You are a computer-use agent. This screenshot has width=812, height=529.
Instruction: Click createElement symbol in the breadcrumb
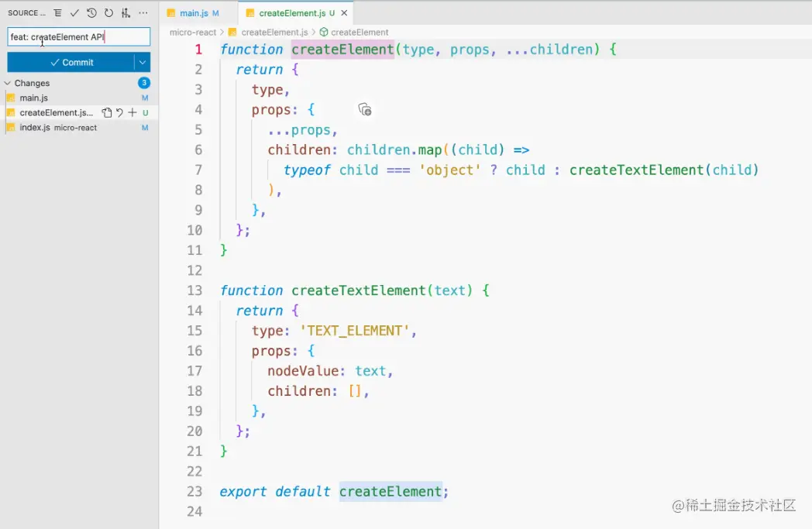pos(360,32)
